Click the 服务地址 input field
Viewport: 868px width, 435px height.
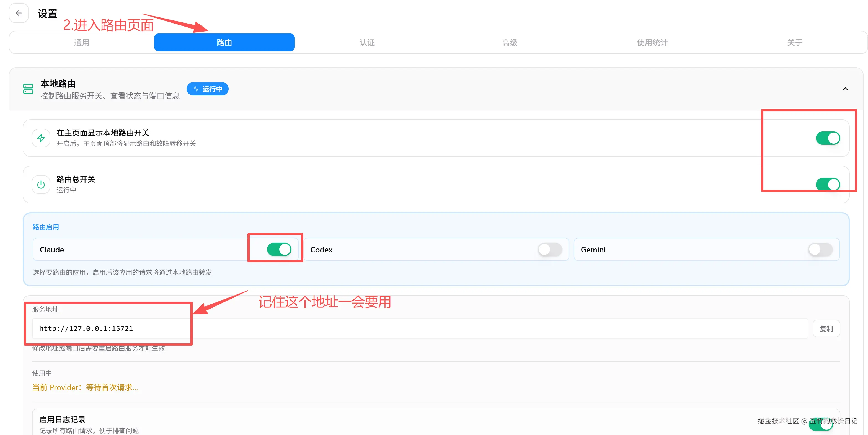click(420, 328)
